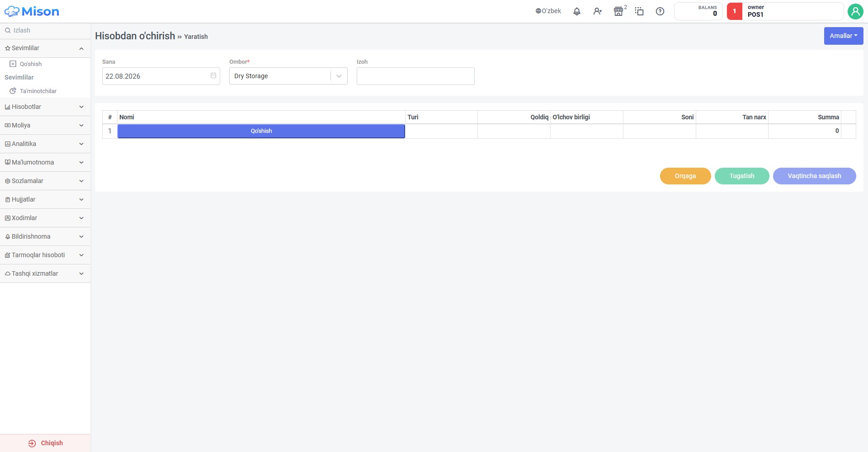This screenshot has width=868, height=452.
Task: Expand the Sozlamalar menu
Action: [45, 181]
